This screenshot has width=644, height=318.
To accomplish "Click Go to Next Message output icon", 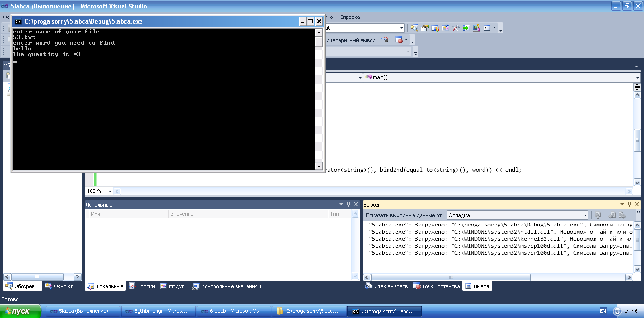I will pos(622,215).
